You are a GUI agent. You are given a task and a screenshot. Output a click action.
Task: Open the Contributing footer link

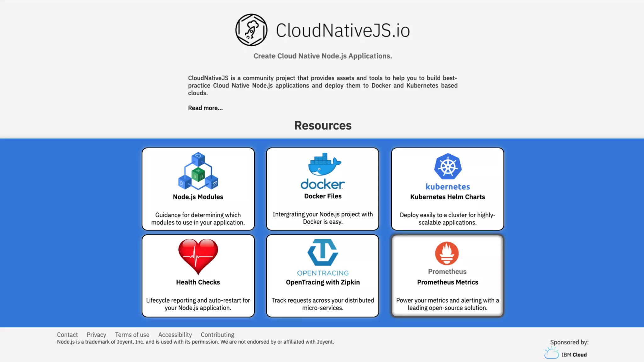(x=218, y=335)
